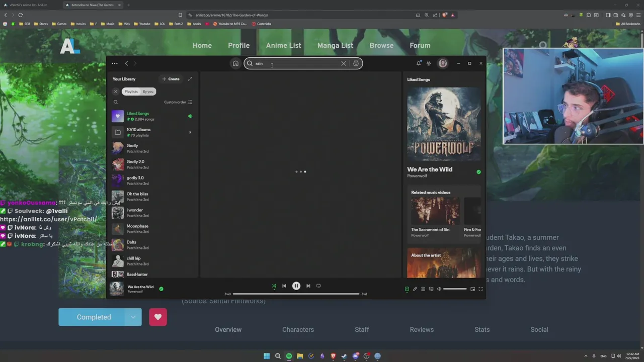Open Friend Activity icon in Spotify
This screenshot has width=644, height=362.
click(x=429, y=63)
